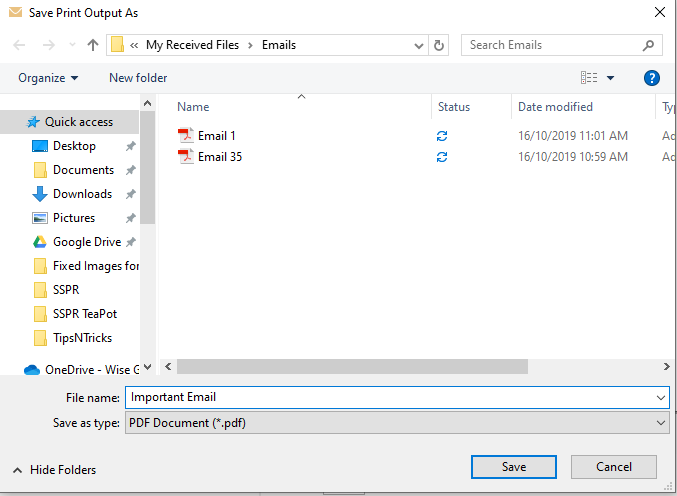The width and height of the screenshot is (677, 496).
Task: Go up one folder level
Action: coord(92,45)
